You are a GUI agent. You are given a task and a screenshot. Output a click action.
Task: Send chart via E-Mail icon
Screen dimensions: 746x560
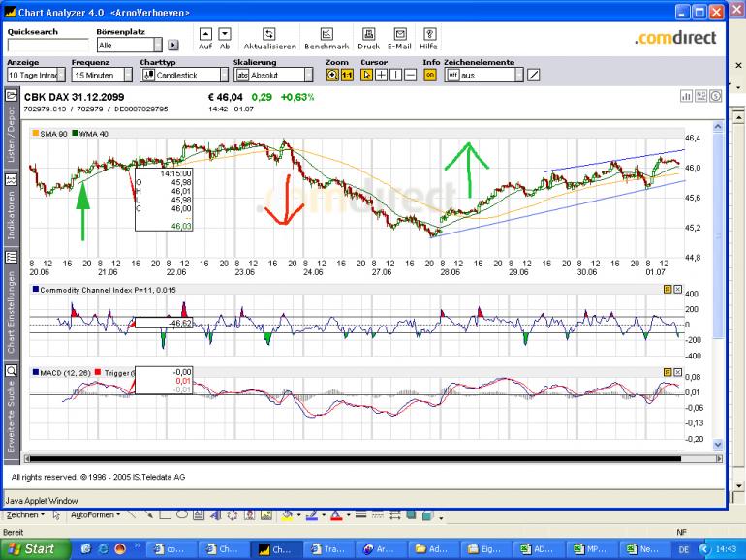tap(398, 33)
